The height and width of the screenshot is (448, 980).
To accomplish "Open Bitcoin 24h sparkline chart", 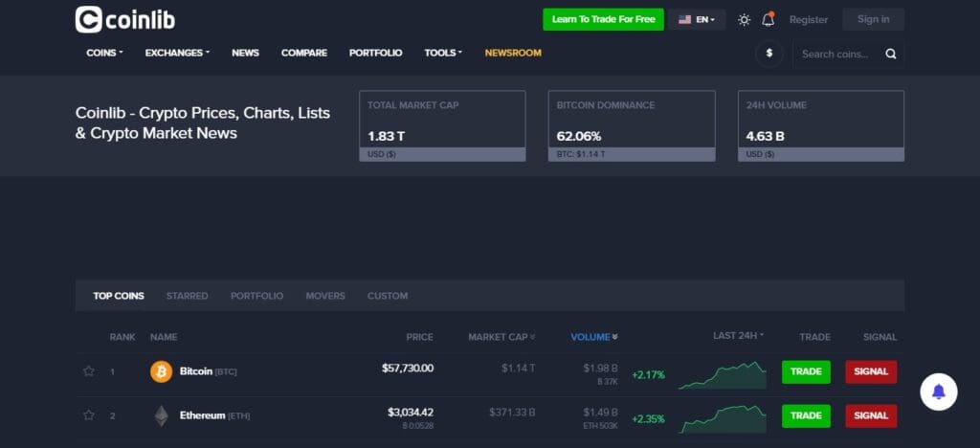I will (723, 375).
